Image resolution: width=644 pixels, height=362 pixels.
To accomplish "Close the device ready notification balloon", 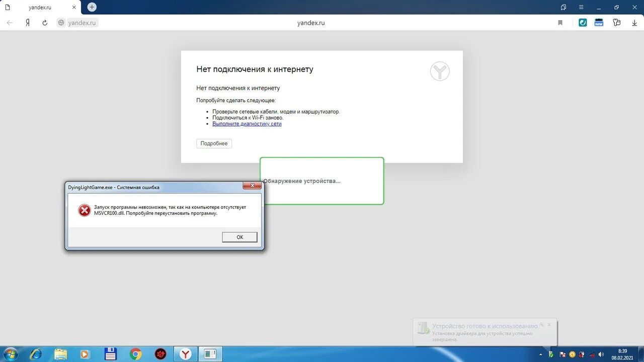I will (549, 325).
